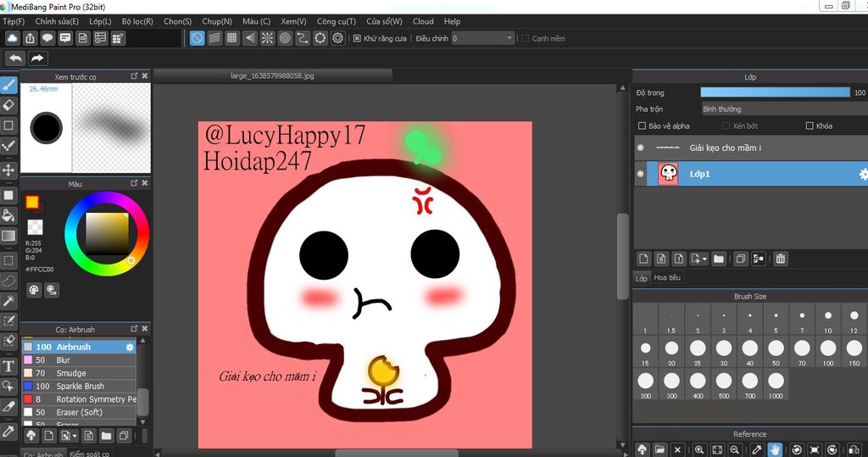Enable Khóa lock checkbox
Screen dimensions: 868x457
(x=810, y=125)
